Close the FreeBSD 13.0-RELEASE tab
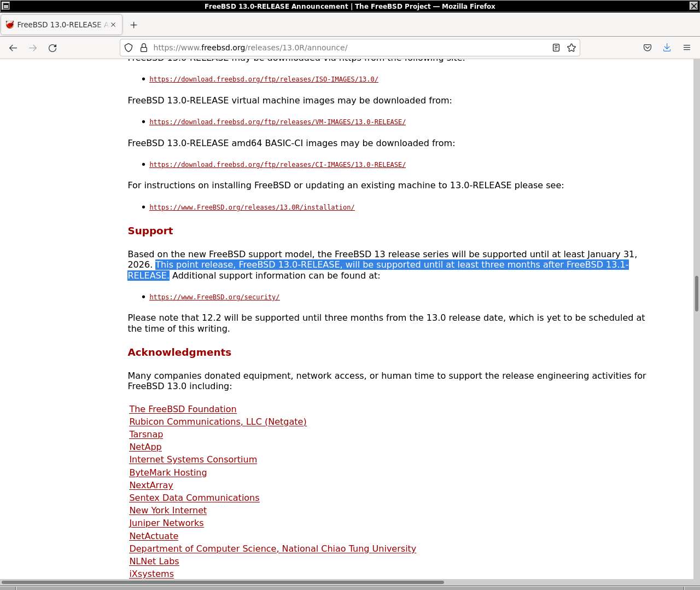700x590 pixels. (x=113, y=25)
